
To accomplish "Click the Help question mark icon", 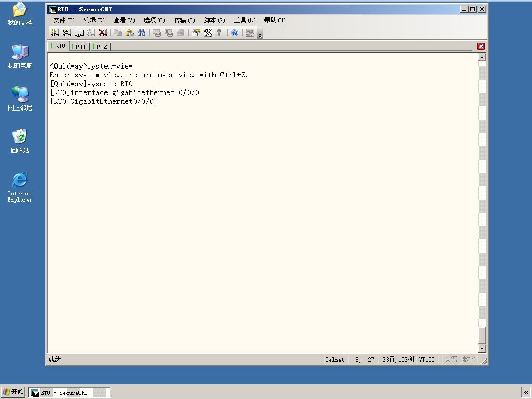I will tap(235, 33).
